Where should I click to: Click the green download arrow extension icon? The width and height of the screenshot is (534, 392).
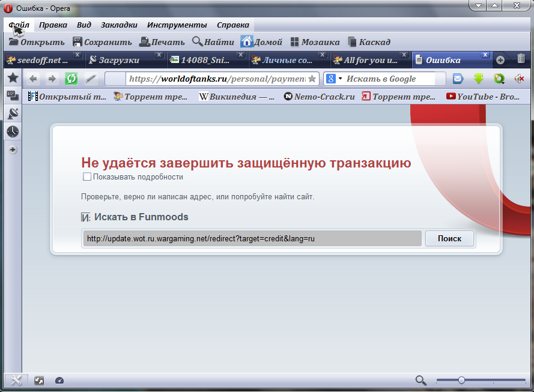tap(479, 79)
